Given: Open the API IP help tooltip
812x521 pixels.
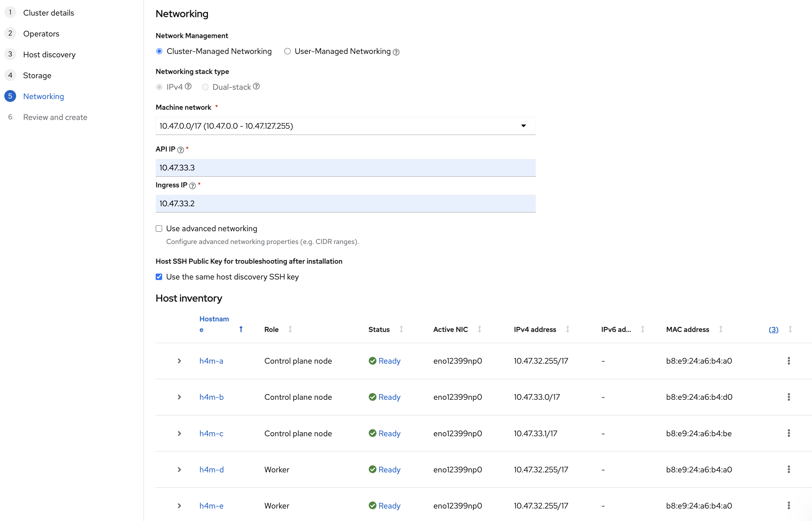Looking at the screenshot, I should coord(181,150).
